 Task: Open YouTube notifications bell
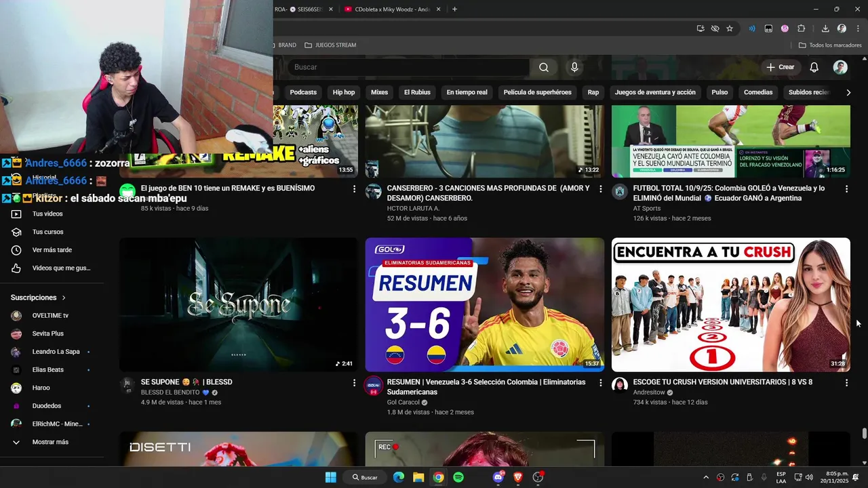(814, 67)
